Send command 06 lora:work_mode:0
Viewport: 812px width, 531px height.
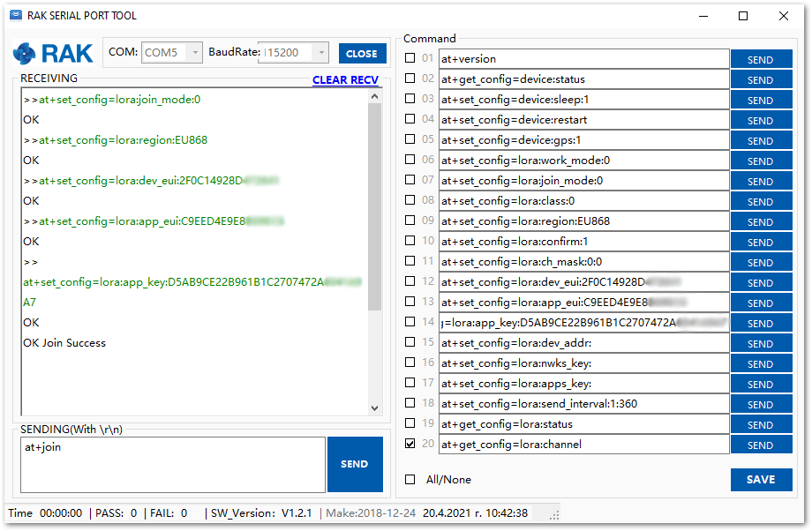(761, 161)
